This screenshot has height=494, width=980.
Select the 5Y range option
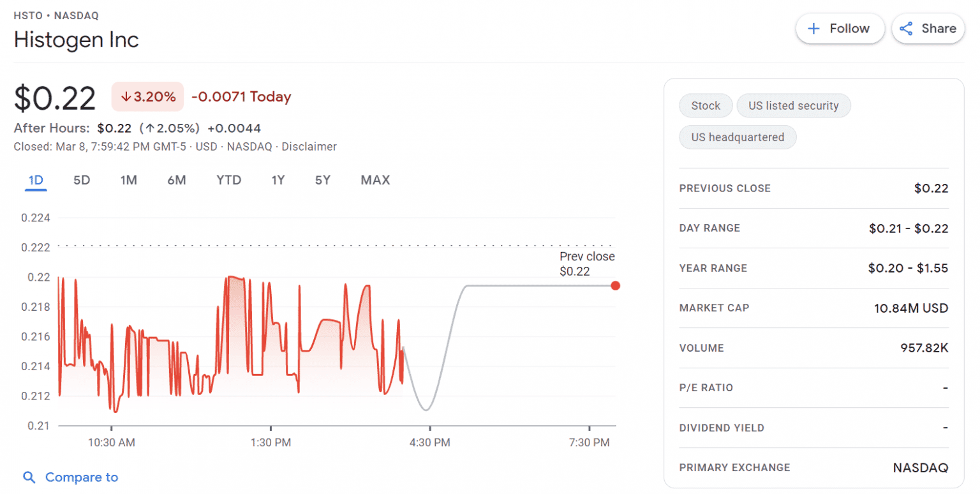coord(323,180)
